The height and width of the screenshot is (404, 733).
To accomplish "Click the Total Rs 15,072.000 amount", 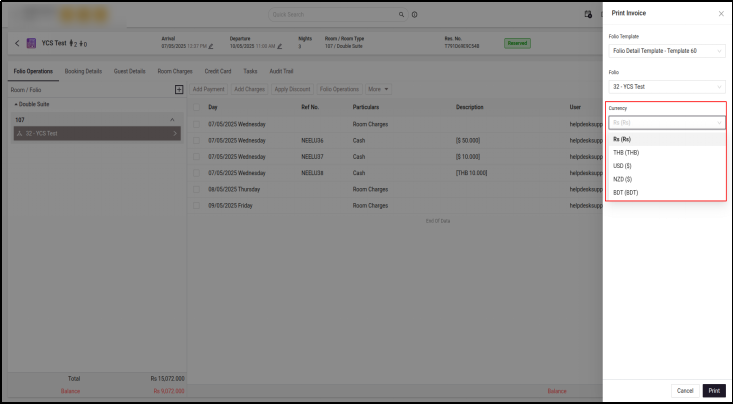I will point(167,379).
